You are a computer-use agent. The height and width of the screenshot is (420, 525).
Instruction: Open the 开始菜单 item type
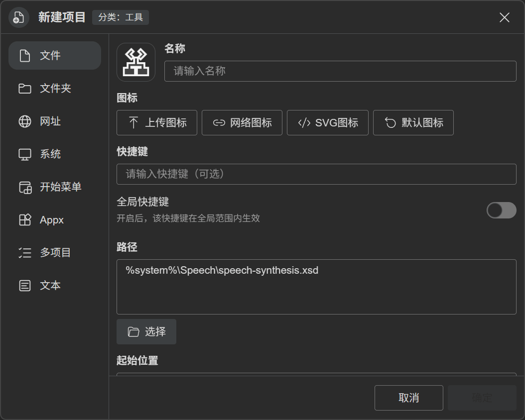point(55,187)
